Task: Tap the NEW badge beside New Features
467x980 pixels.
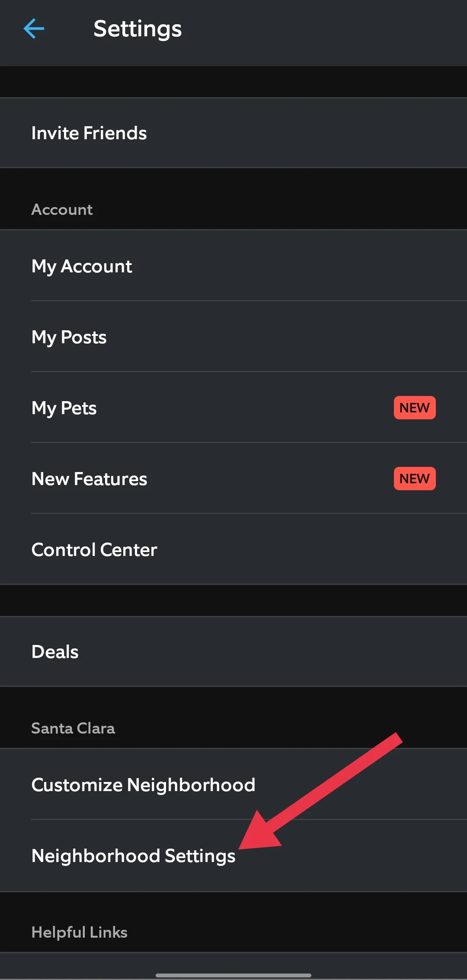Action: [414, 479]
